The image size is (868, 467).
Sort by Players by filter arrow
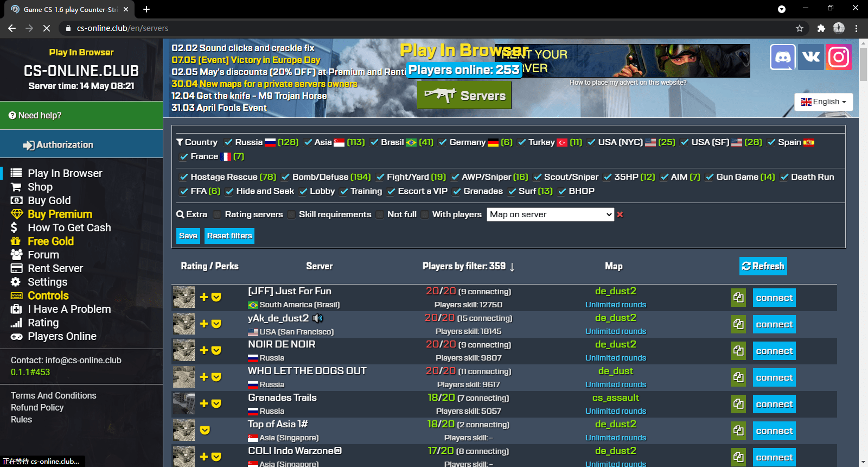pyautogui.click(x=512, y=267)
